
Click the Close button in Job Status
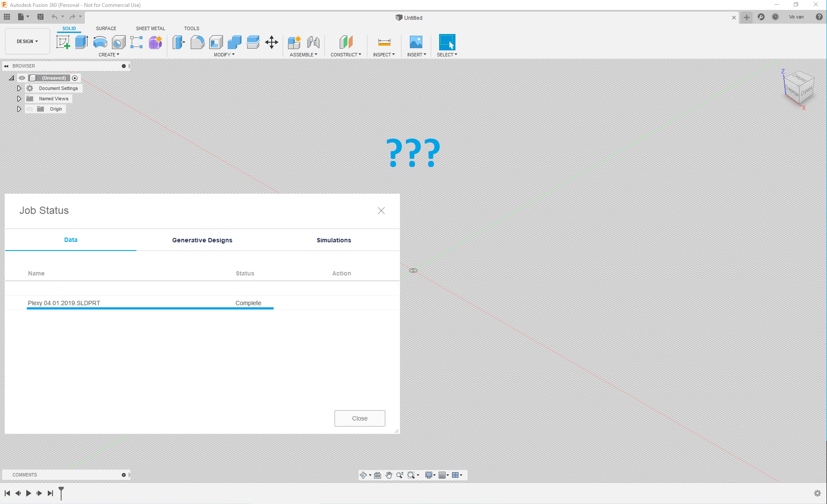coord(359,418)
